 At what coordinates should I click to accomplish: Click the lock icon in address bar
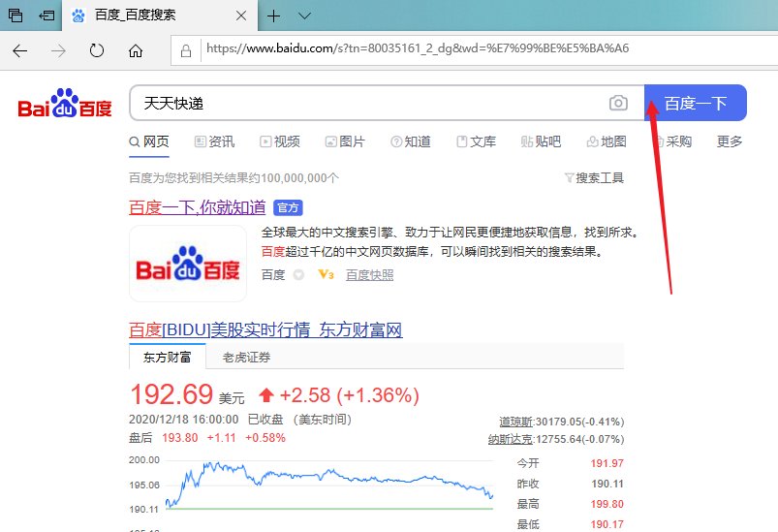coord(186,50)
